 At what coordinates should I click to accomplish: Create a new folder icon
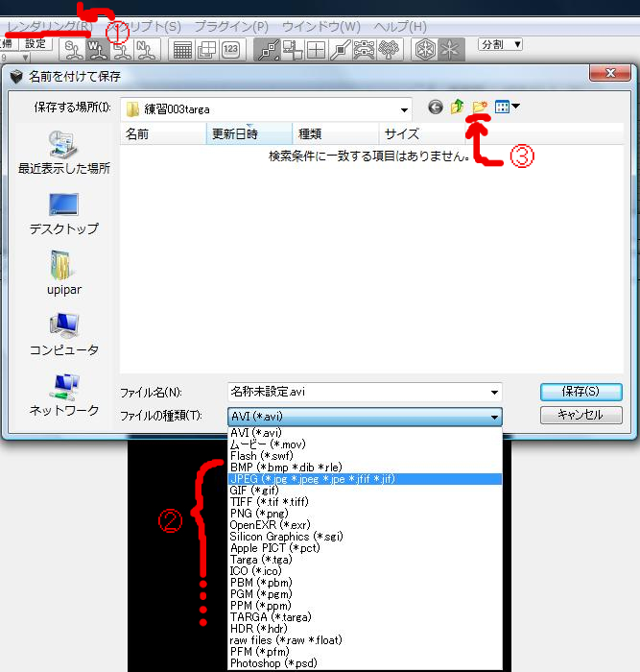[x=480, y=107]
